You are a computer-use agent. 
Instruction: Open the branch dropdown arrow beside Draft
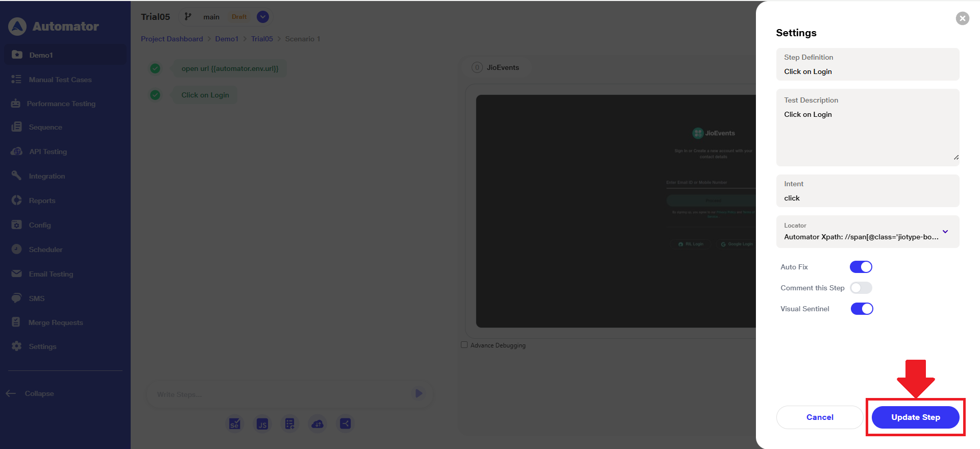[263, 17]
